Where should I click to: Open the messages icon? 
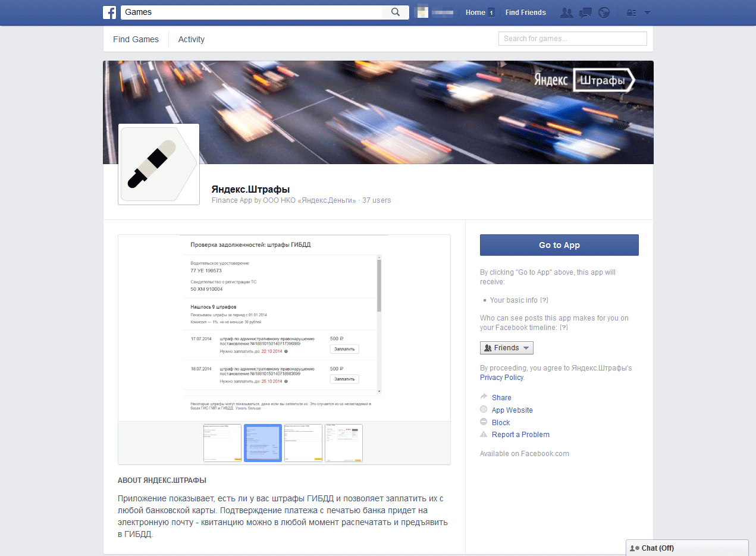[586, 12]
